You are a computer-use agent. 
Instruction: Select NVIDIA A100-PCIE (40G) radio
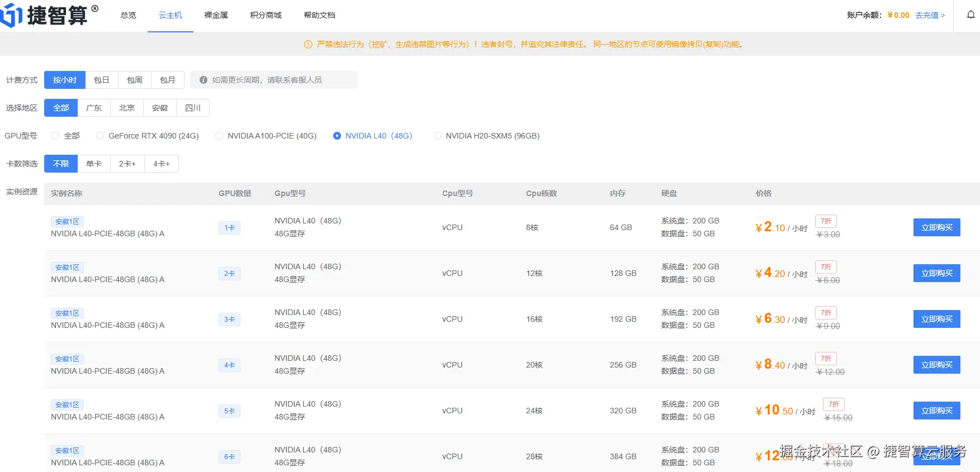pyautogui.click(x=219, y=136)
